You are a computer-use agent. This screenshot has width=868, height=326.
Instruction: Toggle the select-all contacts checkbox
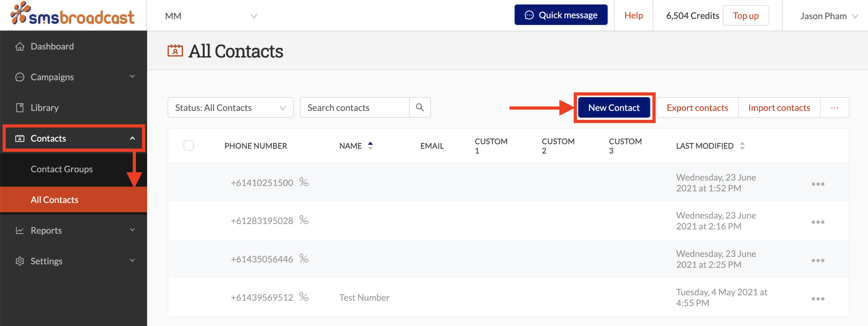[189, 145]
